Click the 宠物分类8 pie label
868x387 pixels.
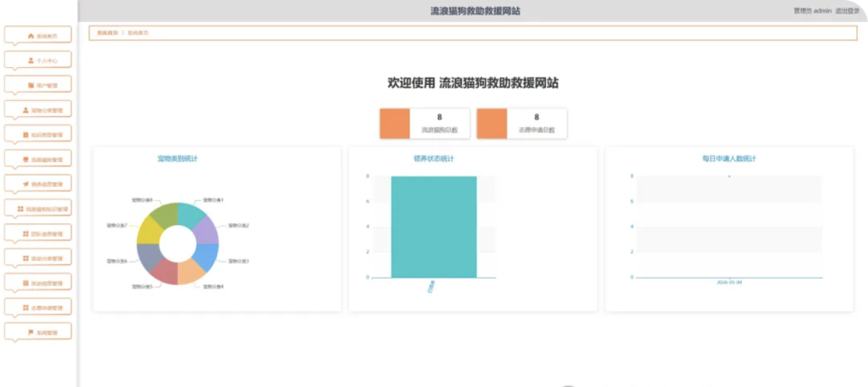(142, 199)
